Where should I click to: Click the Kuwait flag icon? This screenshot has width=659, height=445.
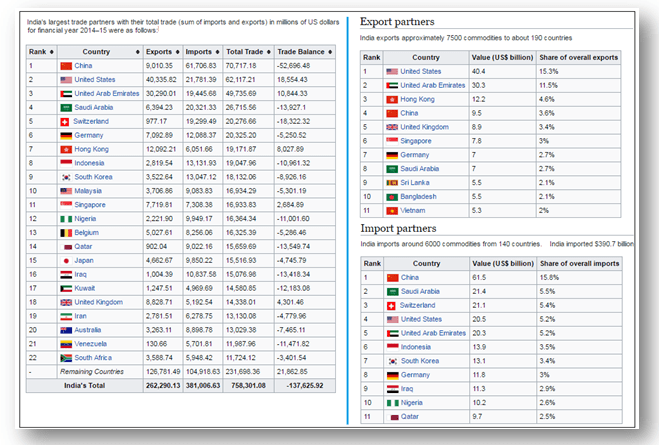coord(66,286)
